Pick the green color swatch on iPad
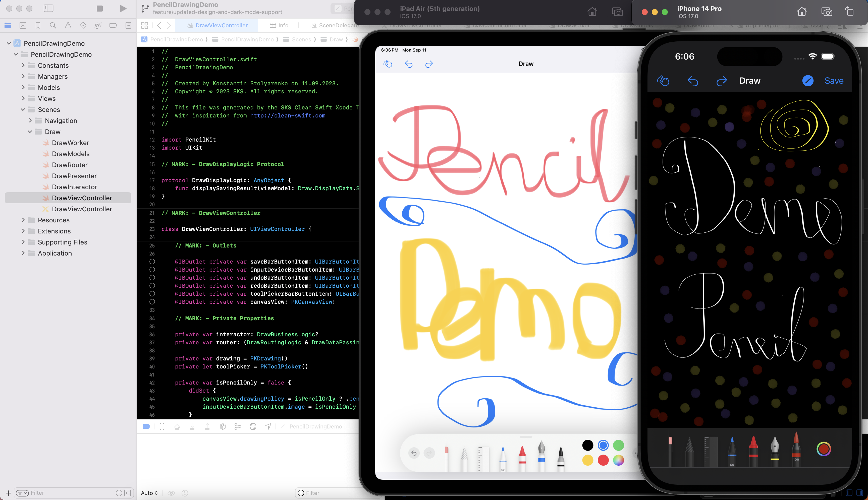The width and height of the screenshot is (868, 500). coord(618,445)
